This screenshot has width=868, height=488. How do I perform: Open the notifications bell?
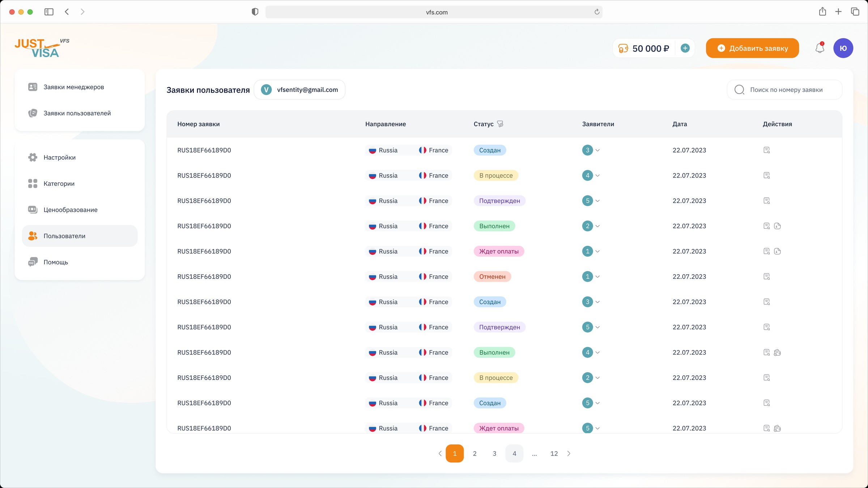tap(820, 48)
